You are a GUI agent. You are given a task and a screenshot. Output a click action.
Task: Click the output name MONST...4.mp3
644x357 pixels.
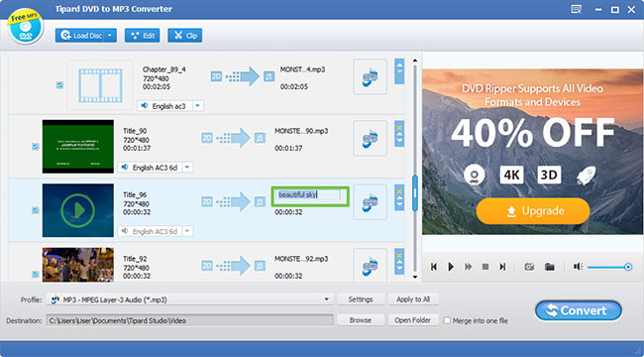[302, 69]
